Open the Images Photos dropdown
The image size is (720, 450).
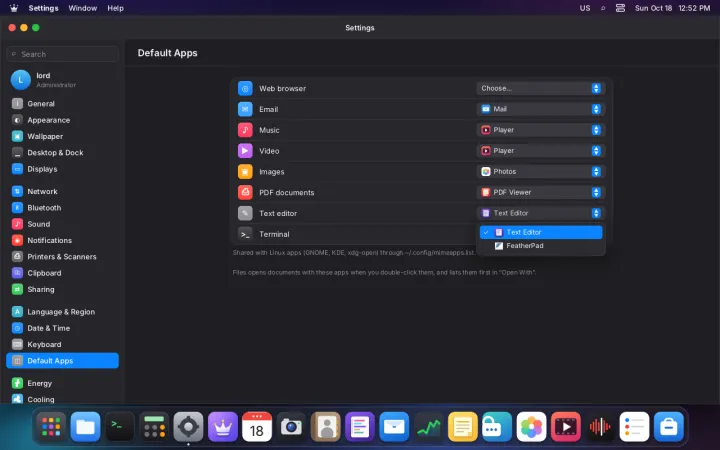click(x=540, y=171)
